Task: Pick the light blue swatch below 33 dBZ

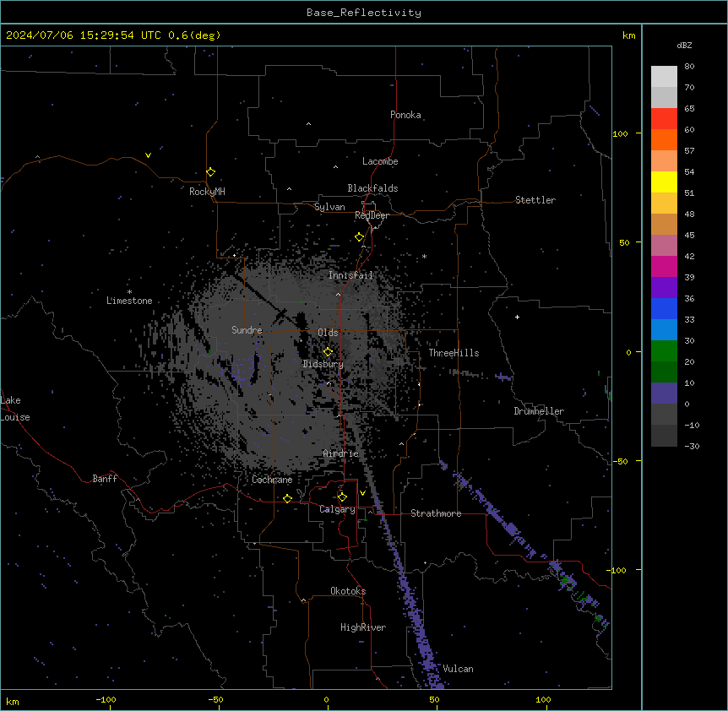Action: click(x=664, y=329)
